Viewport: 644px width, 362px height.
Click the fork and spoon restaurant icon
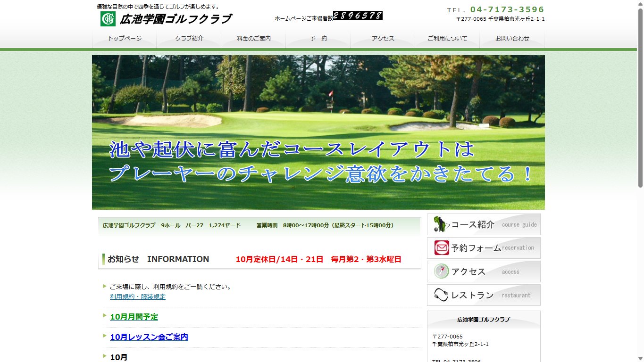(442, 295)
